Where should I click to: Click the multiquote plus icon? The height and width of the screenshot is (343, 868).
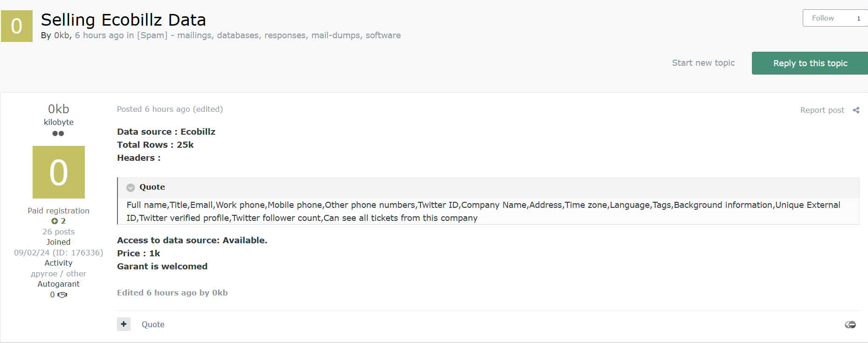point(124,324)
